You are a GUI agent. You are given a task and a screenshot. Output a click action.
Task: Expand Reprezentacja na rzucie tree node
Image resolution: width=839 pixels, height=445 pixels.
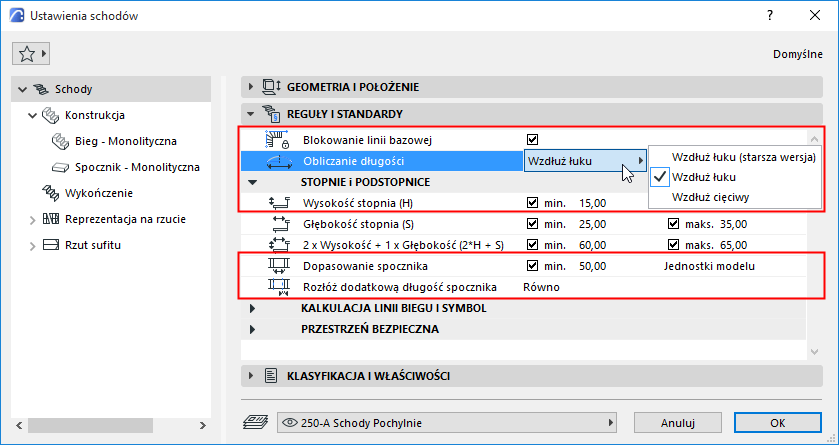click(x=32, y=220)
